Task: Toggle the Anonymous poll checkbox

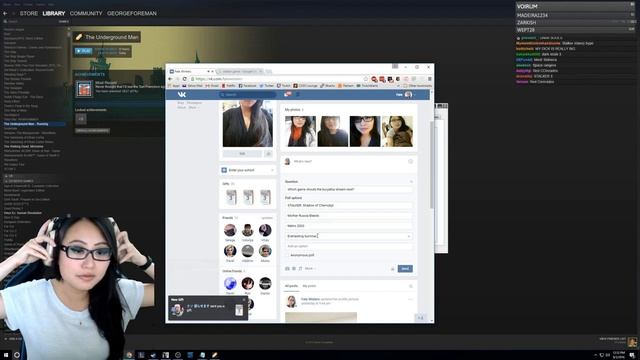Action: (x=287, y=255)
